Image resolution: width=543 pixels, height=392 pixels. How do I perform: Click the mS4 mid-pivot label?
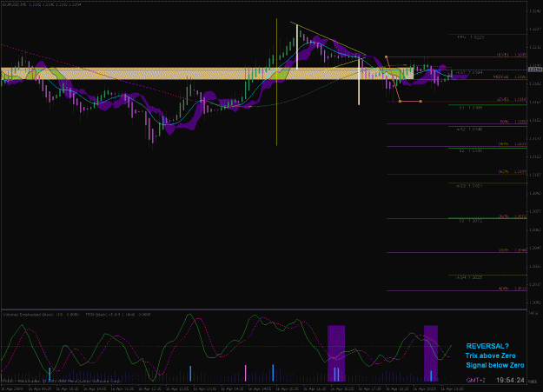(469, 277)
